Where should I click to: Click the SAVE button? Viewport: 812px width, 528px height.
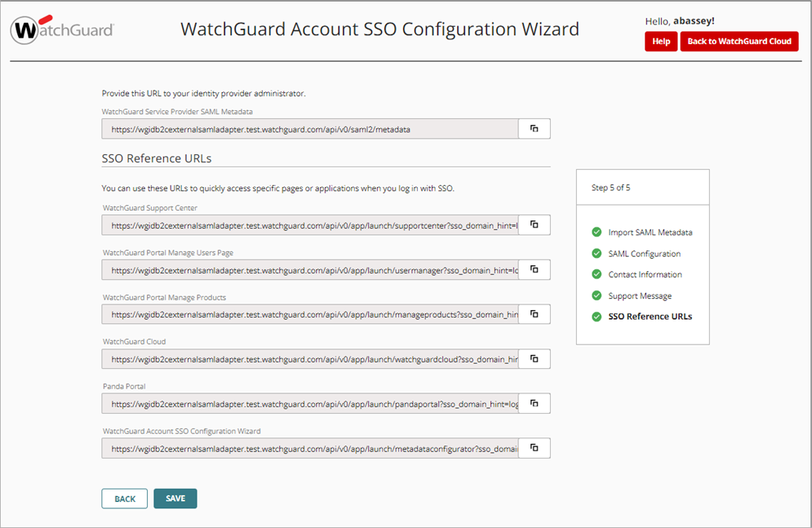point(175,498)
